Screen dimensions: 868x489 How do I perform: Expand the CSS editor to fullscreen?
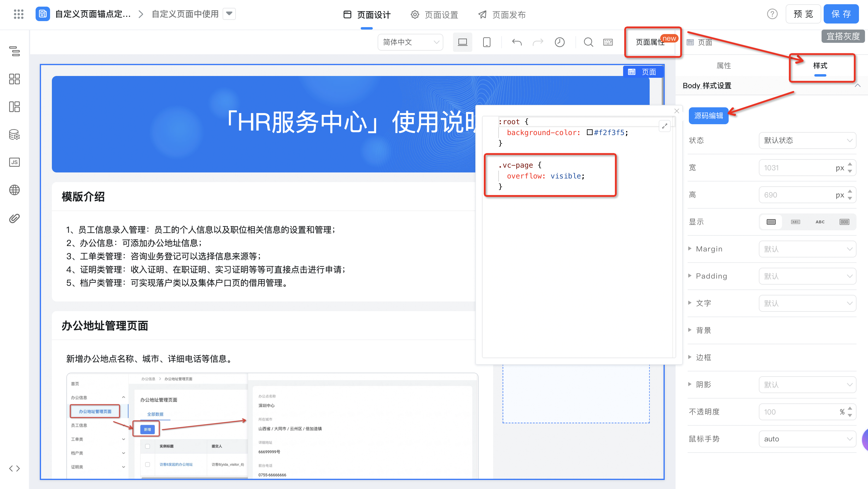(x=664, y=126)
